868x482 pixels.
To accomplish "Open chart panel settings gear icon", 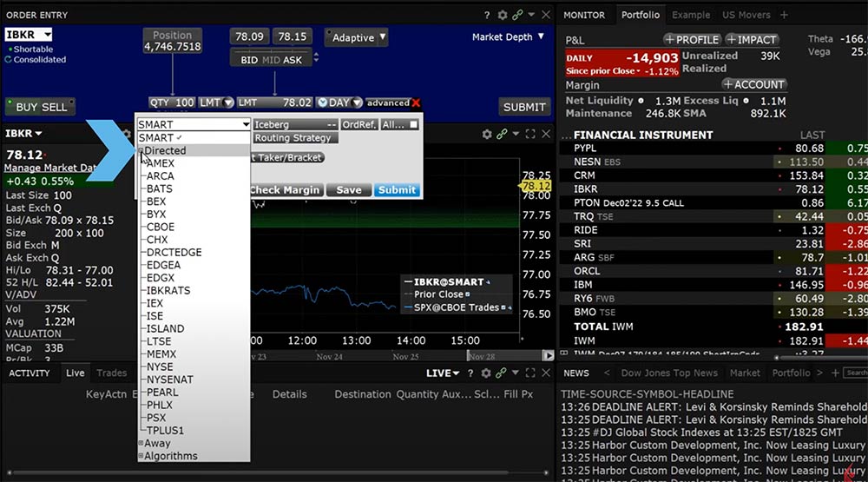I will 487,134.
